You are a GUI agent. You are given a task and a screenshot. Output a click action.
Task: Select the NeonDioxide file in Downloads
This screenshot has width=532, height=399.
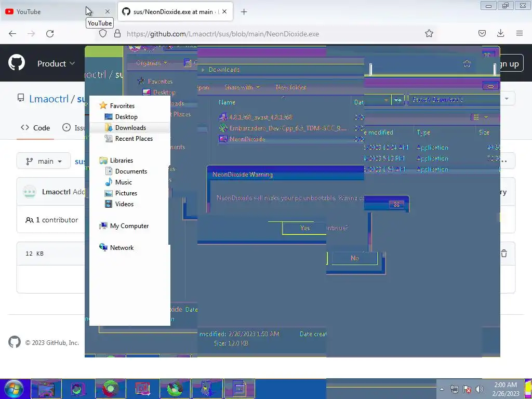point(242,139)
